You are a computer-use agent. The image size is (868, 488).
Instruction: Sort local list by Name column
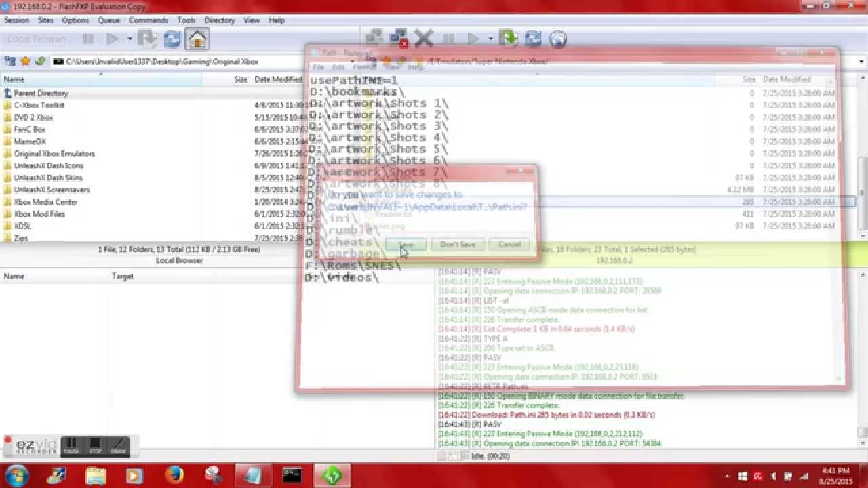coord(101,79)
